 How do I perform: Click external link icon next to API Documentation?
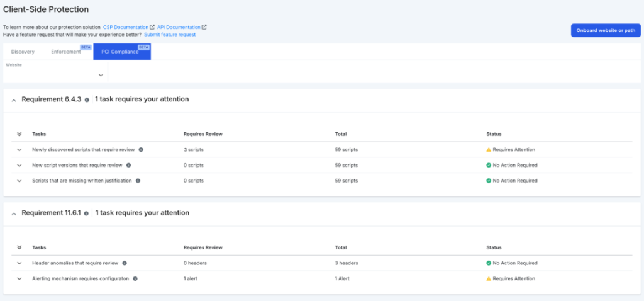[x=204, y=27]
